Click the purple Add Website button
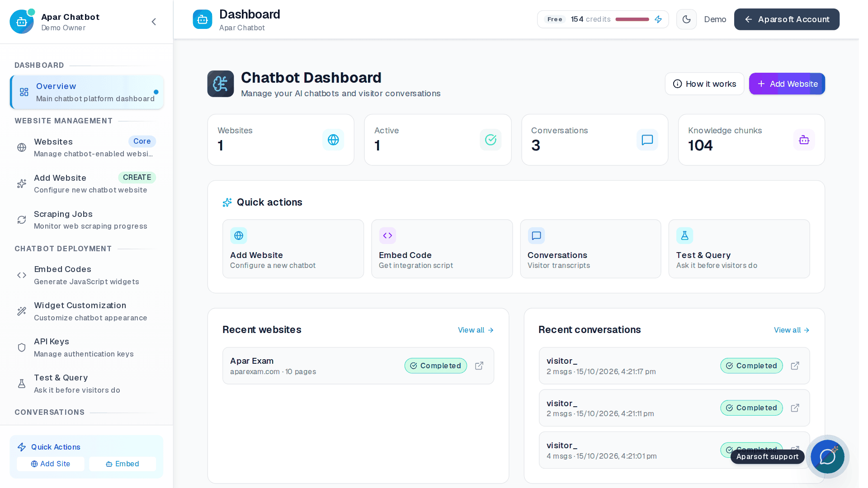The height and width of the screenshot is (488, 868). pos(787,84)
